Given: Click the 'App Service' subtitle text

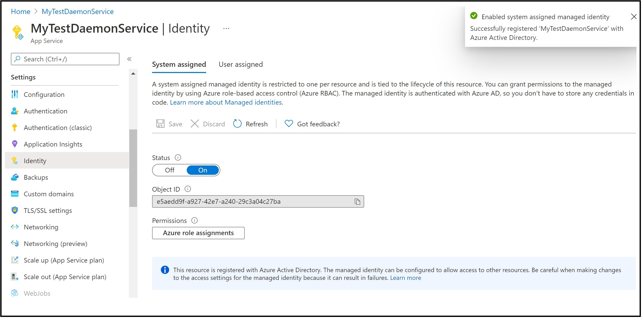Looking at the screenshot, I should (x=47, y=41).
